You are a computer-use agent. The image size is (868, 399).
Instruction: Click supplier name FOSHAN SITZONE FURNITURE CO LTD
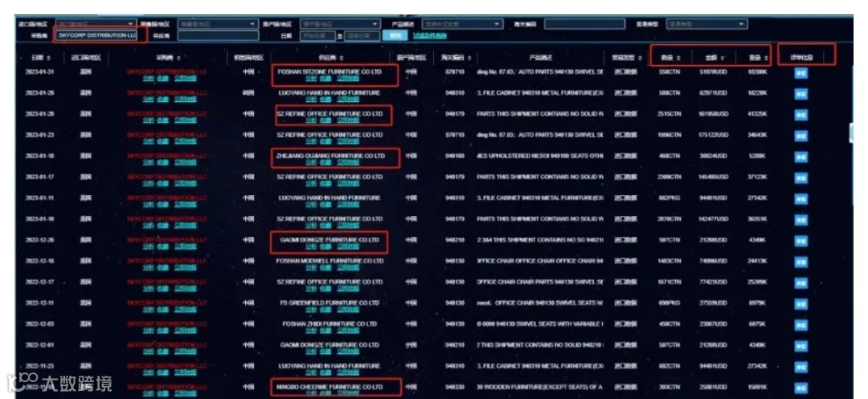[330, 71]
